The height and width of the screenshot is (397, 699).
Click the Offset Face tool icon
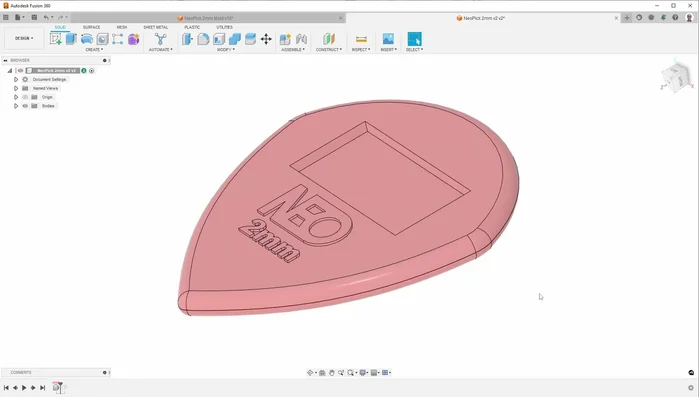[x=251, y=39]
